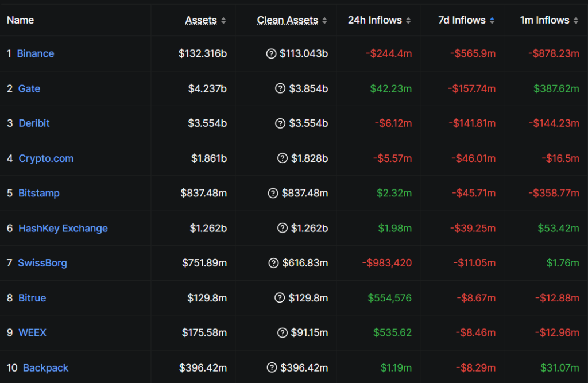This screenshot has width=588, height=383.
Task: Open help icon beside SwissBorg clean assets
Action: click(x=274, y=263)
